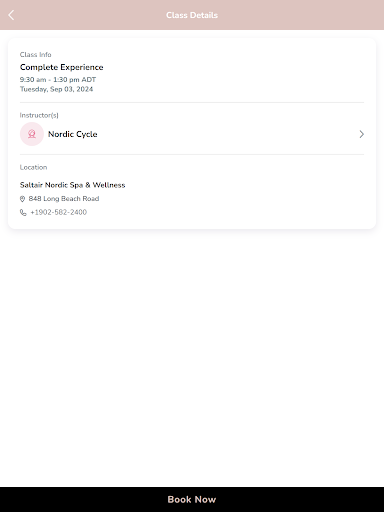Open the 848 Long Beach Road address
The image size is (384, 512).
pyautogui.click(x=64, y=199)
